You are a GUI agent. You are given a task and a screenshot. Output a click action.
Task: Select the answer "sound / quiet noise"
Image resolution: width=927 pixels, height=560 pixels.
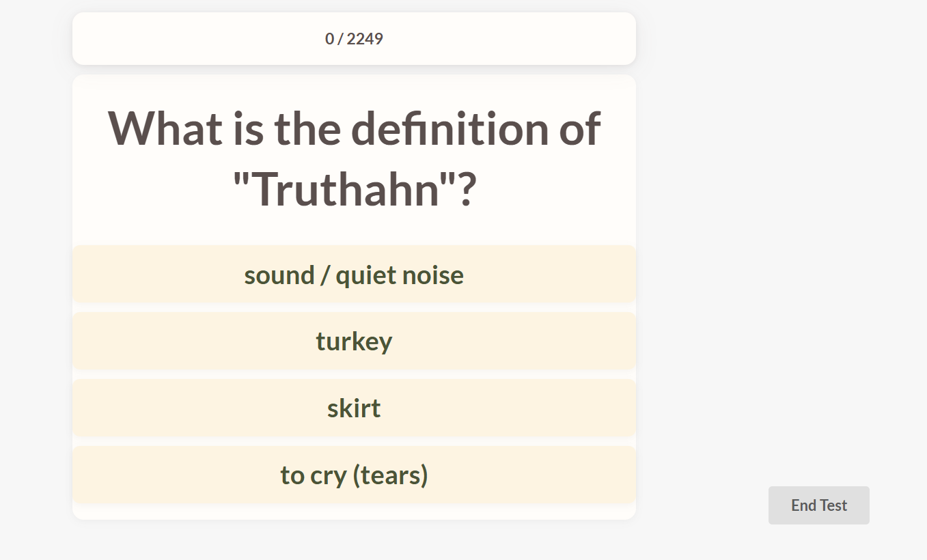click(354, 275)
